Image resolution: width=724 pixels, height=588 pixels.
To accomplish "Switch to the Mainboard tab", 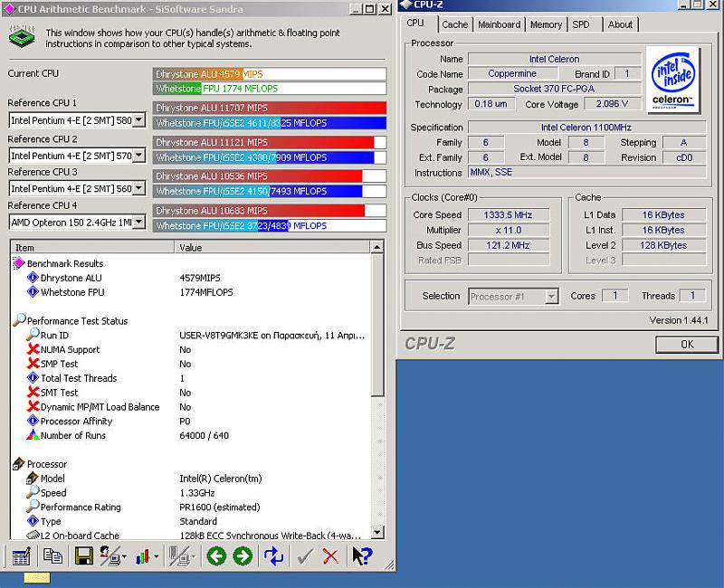I will point(500,24).
